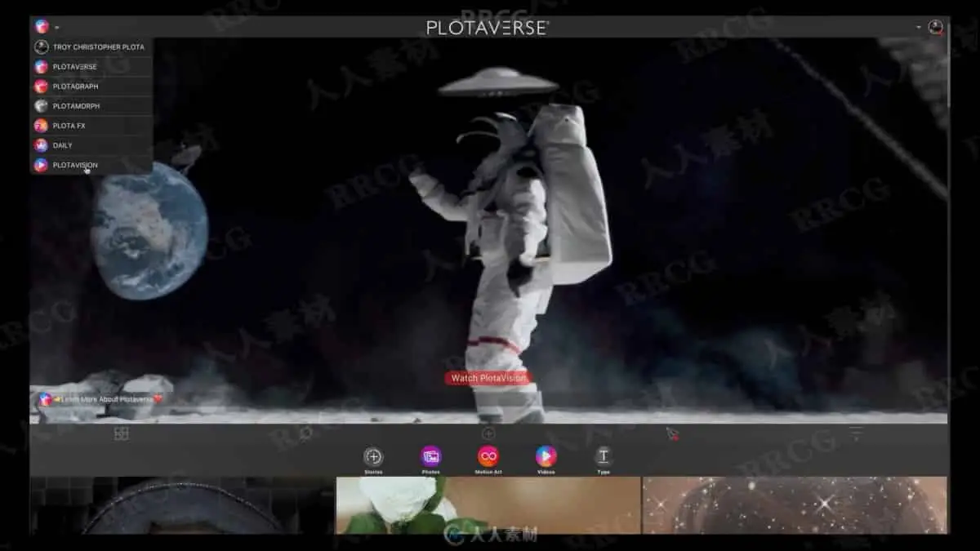Open the filter lines icon at toolbar right
The height and width of the screenshot is (551, 980).
[856, 433]
